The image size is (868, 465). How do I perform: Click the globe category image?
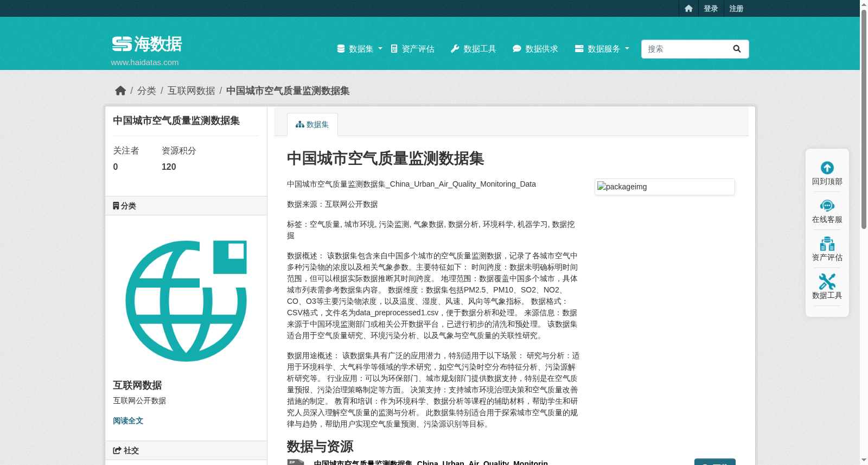[x=186, y=301]
